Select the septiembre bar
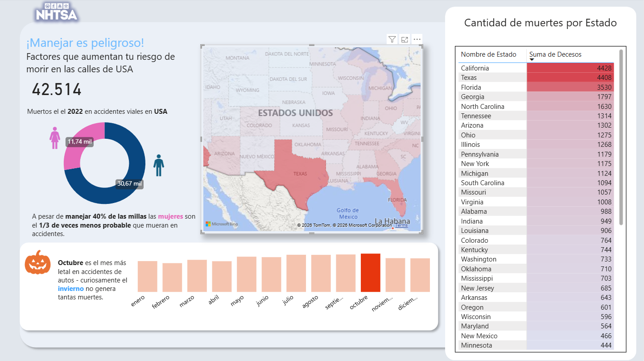The image size is (644, 361). (x=346, y=273)
